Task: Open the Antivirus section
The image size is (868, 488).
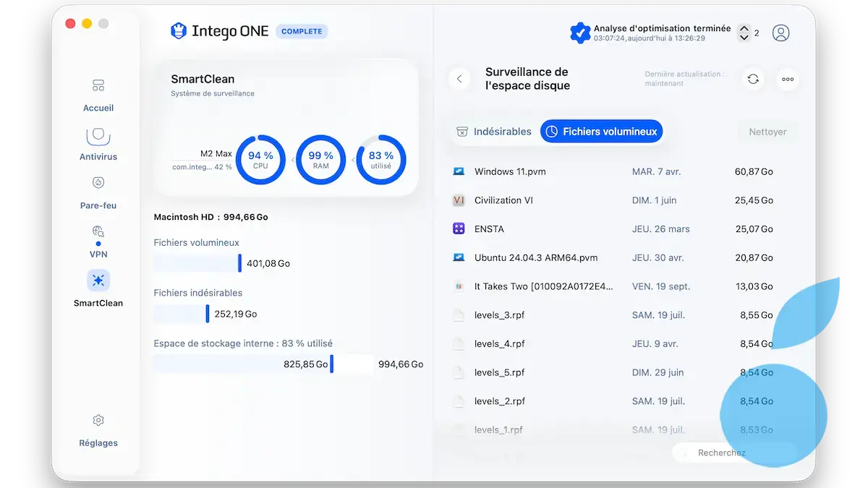Action: point(98,145)
